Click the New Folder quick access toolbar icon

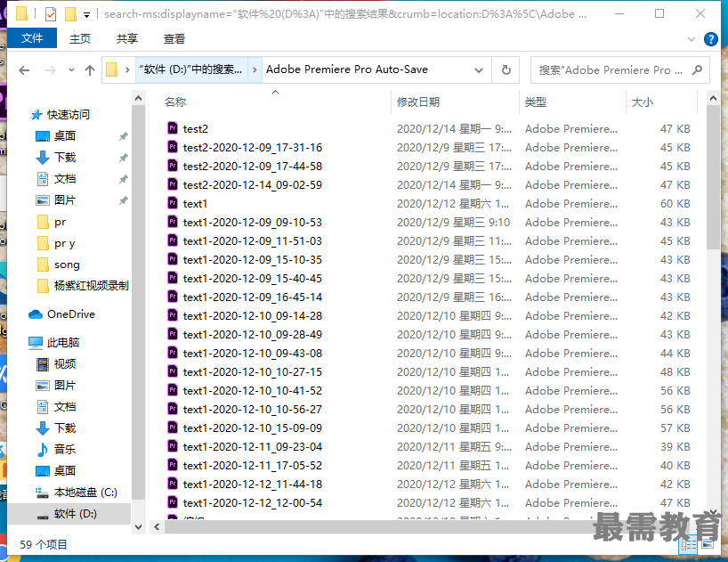click(70, 14)
